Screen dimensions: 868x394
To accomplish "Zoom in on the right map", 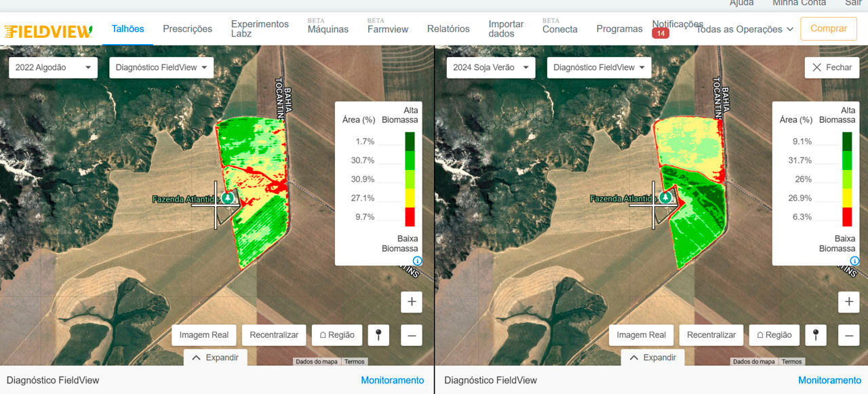I will pyautogui.click(x=849, y=302).
